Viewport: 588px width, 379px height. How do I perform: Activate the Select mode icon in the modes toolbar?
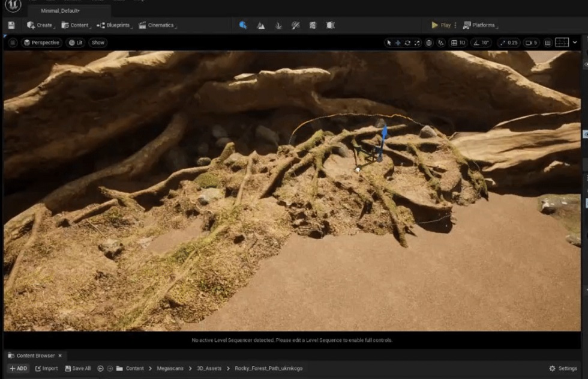click(243, 25)
